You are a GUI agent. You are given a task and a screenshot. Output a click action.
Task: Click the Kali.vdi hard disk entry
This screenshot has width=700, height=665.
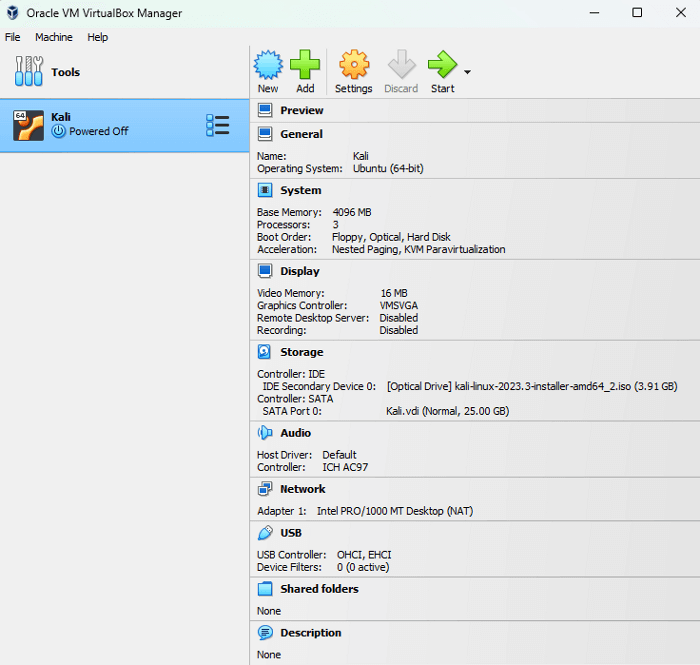tap(447, 411)
